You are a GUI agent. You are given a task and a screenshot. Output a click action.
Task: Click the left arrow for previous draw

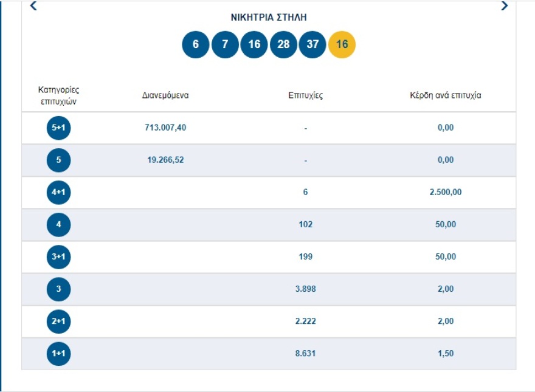coord(33,6)
